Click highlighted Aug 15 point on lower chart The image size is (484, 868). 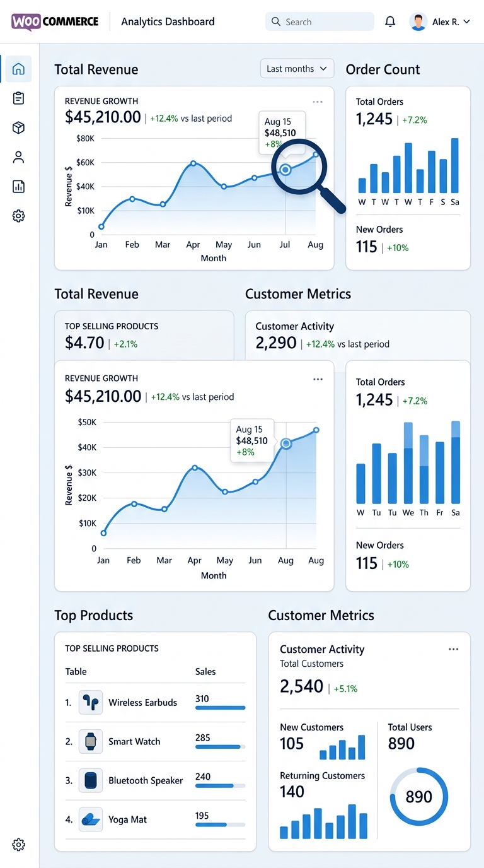coord(286,443)
